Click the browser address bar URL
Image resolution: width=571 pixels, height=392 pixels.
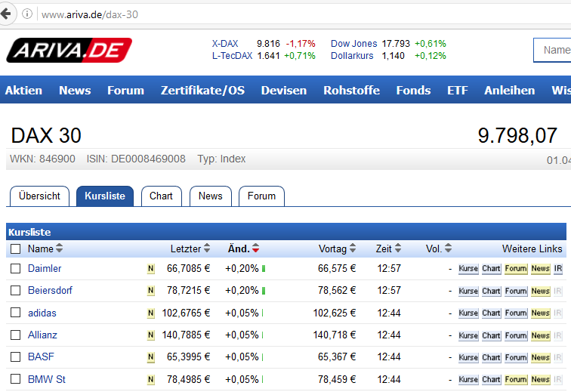point(90,14)
